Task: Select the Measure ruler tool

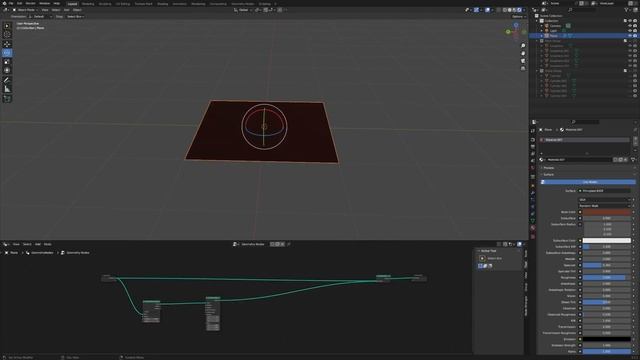Action: pyautogui.click(x=7, y=89)
